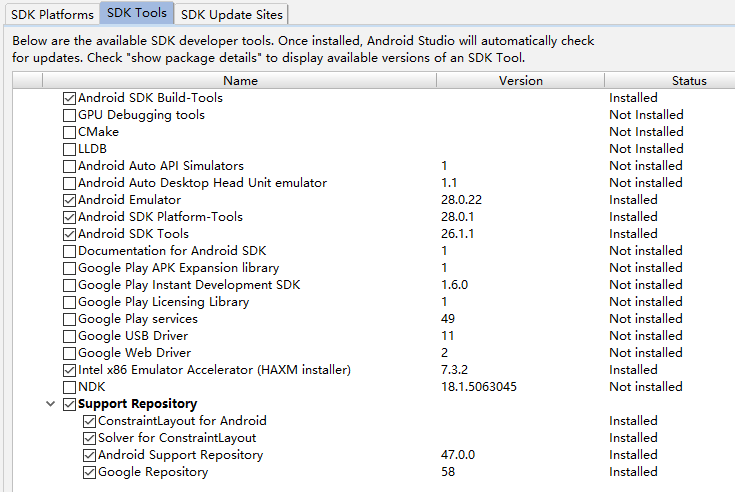Screen dimensions: 735x492
Task: Uncheck Android SDK Build-Tools checkbox
Action: tap(69, 98)
